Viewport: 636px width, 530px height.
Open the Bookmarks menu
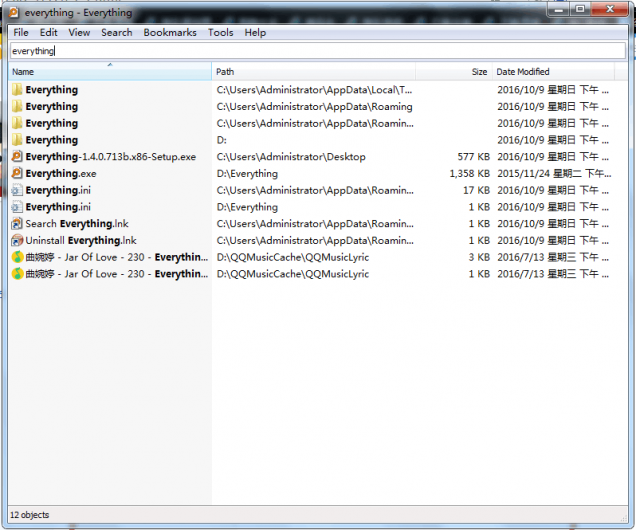click(x=170, y=32)
